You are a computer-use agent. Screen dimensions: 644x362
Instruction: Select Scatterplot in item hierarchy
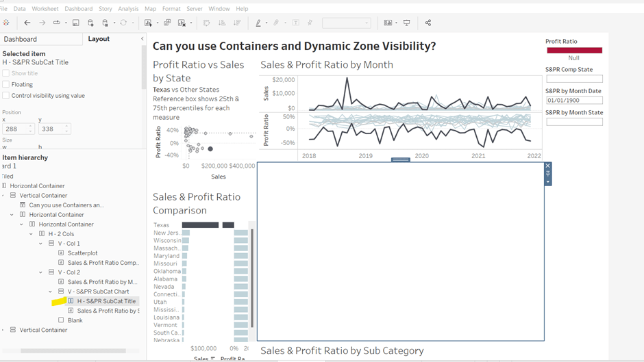82,253
